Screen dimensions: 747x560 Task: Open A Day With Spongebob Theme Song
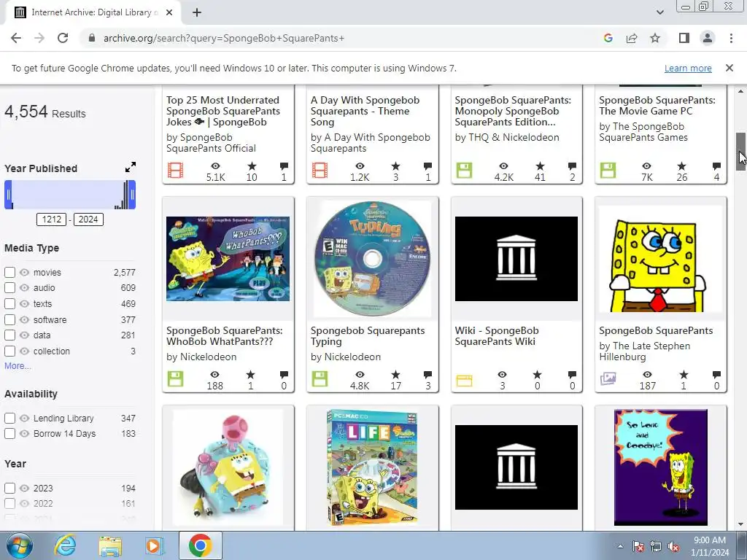point(365,111)
